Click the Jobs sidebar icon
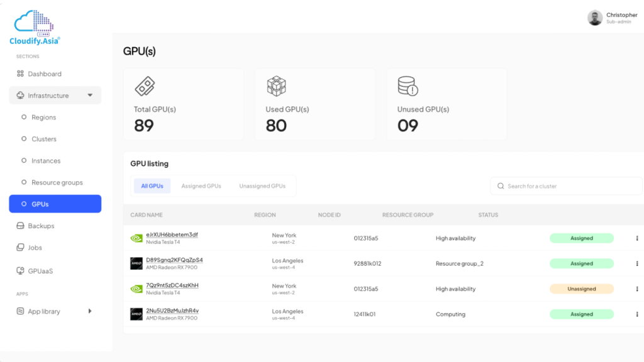This screenshot has height=362, width=644. point(21,248)
